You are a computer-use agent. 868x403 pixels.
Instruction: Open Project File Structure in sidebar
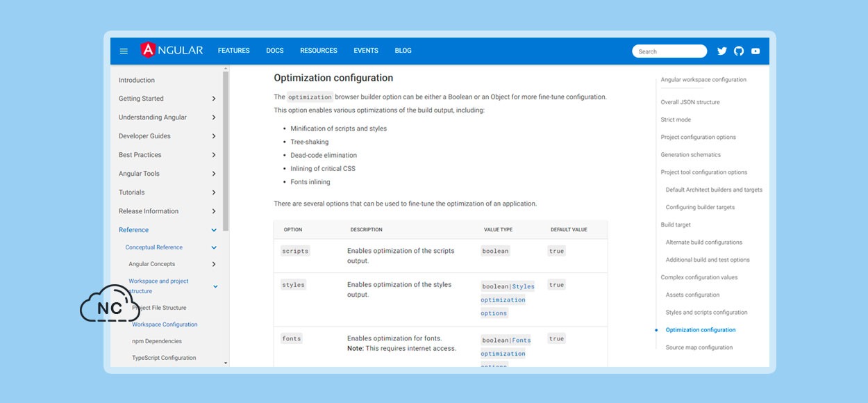point(159,308)
